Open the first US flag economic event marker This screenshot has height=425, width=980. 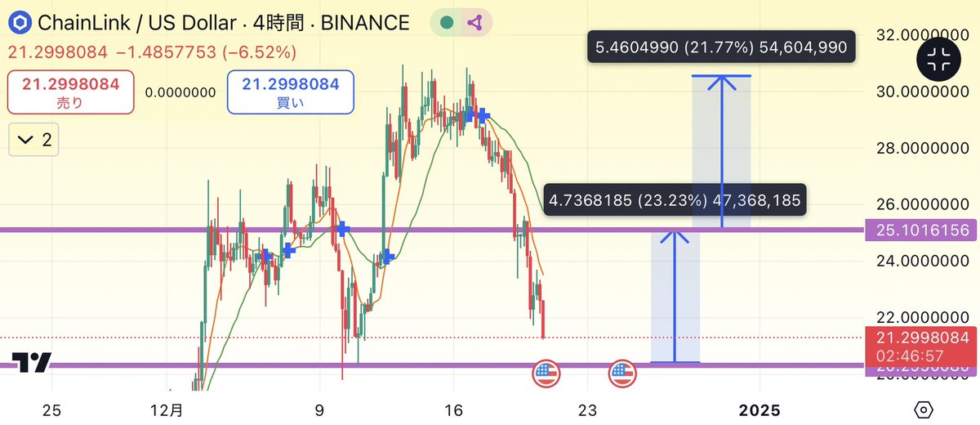546,374
